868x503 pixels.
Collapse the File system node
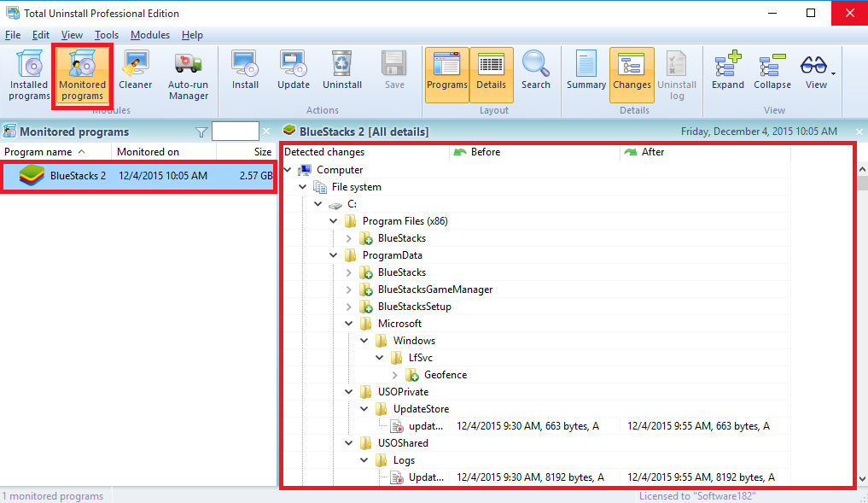pos(303,187)
